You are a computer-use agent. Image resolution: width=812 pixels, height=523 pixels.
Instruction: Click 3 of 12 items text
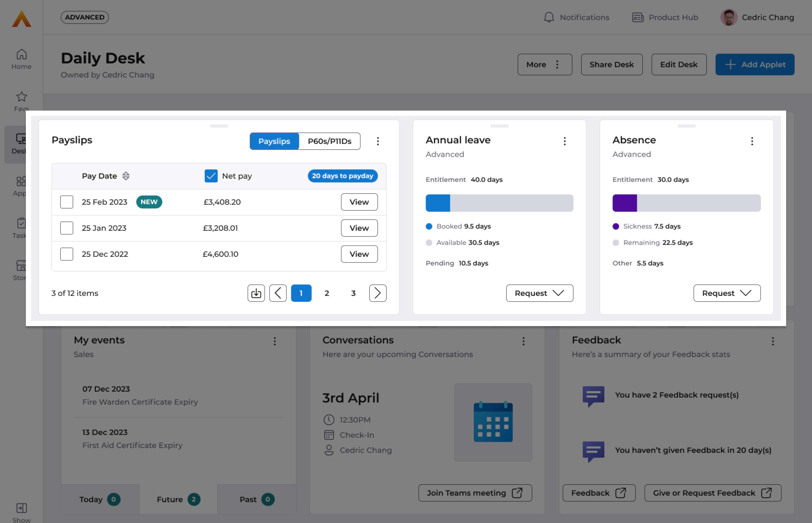tap(75, 293)
